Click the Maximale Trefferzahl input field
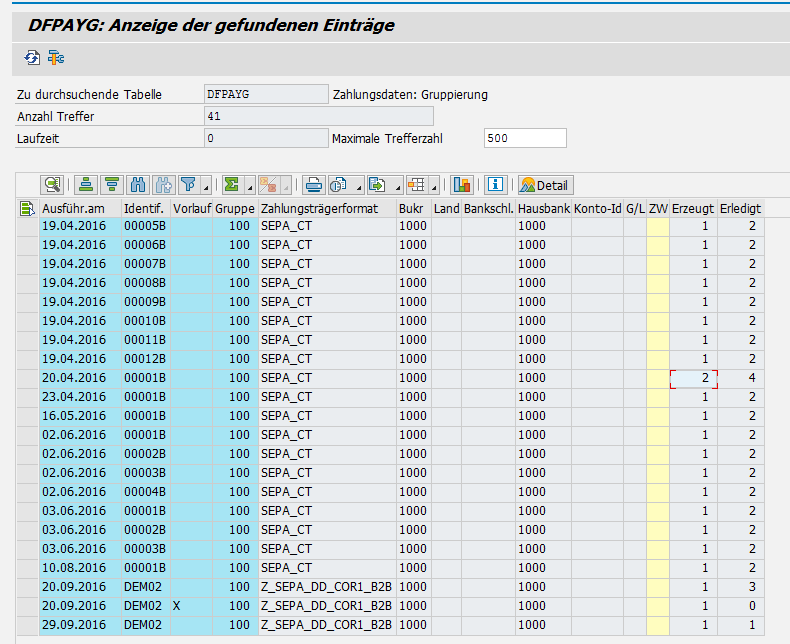This screenshot has height=644, width=790. [x=524, y=138]
